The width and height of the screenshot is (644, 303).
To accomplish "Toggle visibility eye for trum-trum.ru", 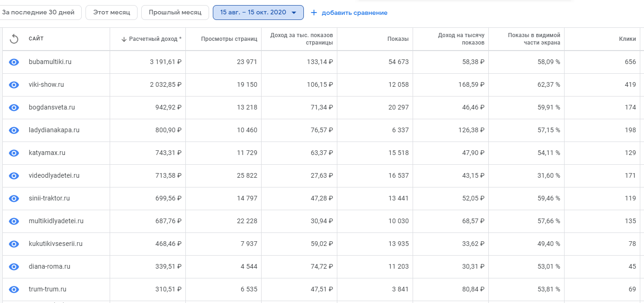I will (x=14, y=289).
